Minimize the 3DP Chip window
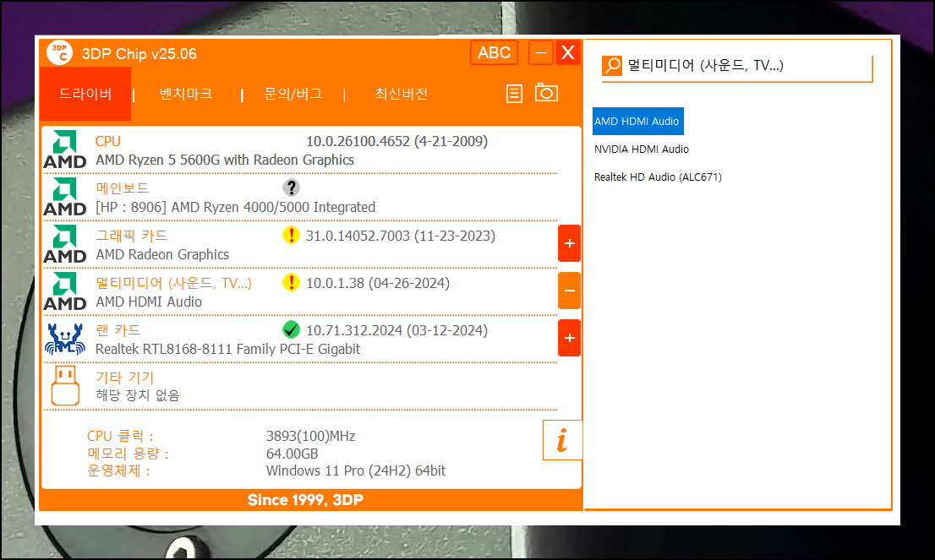This screenshot has height=560, width=935. point(541,53)
